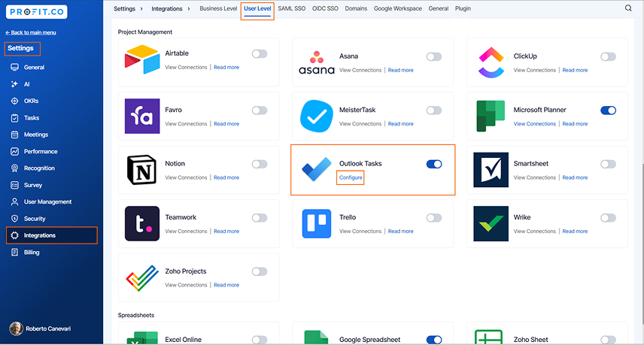Disable the Google Spreadsheet toggle
Screen dimensions: 644x345
[x=434, y=340]
